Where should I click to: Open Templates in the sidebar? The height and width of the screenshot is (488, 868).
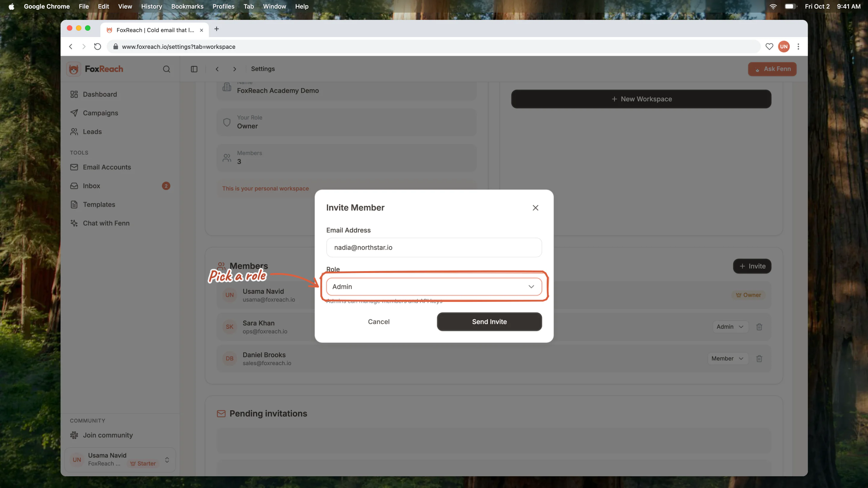pos(99,205)
